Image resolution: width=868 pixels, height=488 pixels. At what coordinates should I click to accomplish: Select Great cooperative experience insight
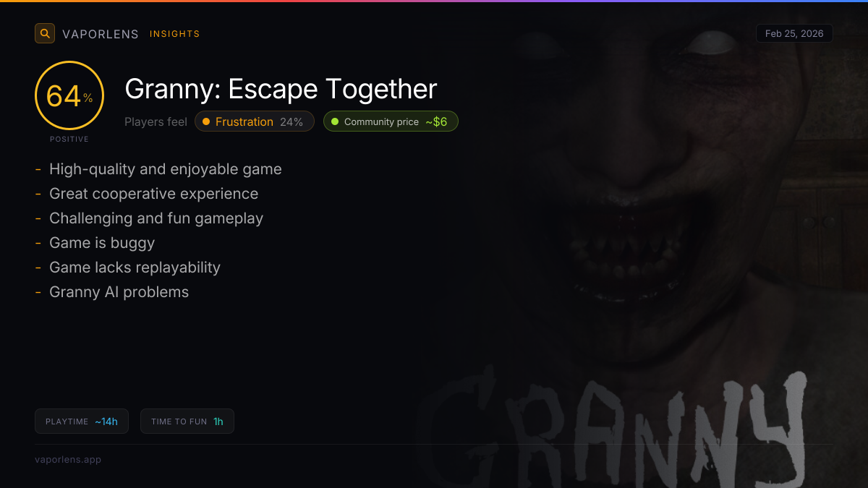pyautogui.click(x=153, y=194)
